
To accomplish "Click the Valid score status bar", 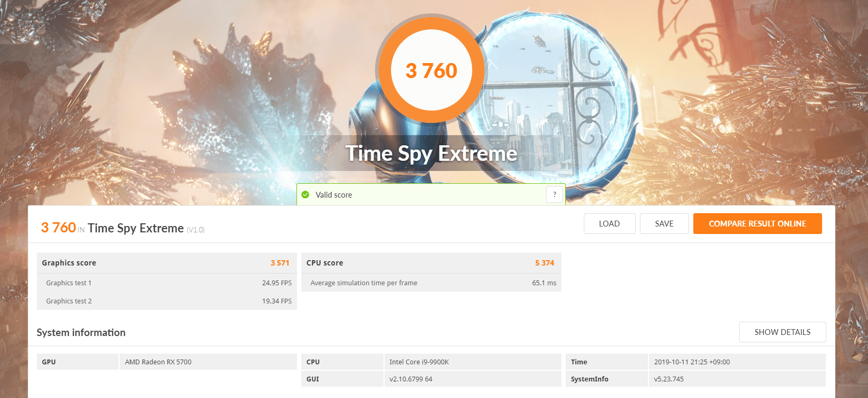I will (x=431, y=194).
